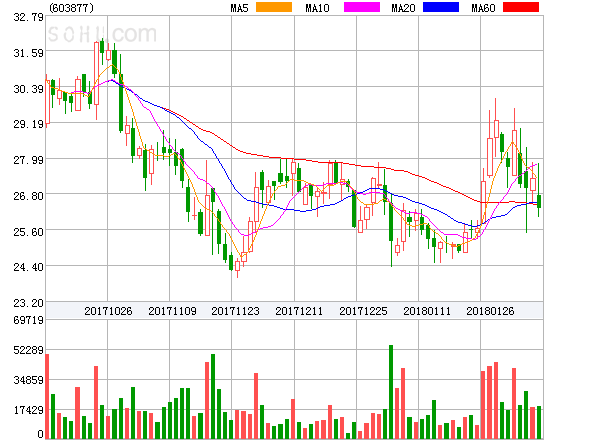
Task: Click the date label 20171225
Action: (363, 311)
